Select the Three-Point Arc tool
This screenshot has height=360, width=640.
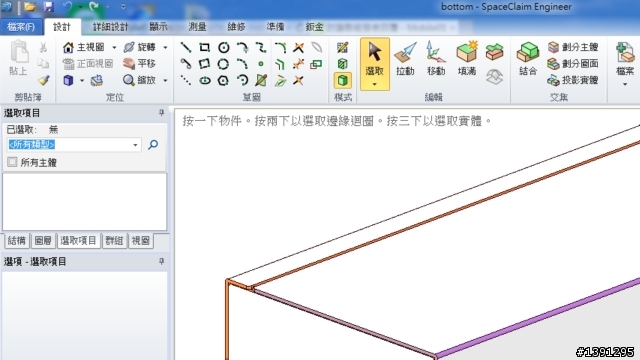click(242, 64)
